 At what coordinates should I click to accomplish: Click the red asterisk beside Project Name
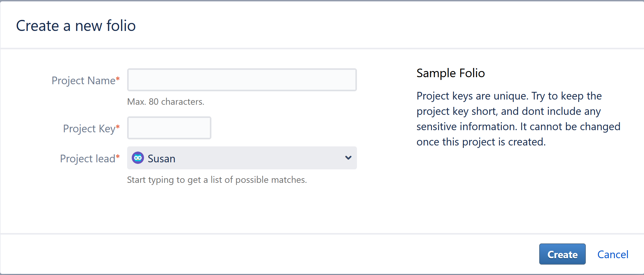click(118, 79)
